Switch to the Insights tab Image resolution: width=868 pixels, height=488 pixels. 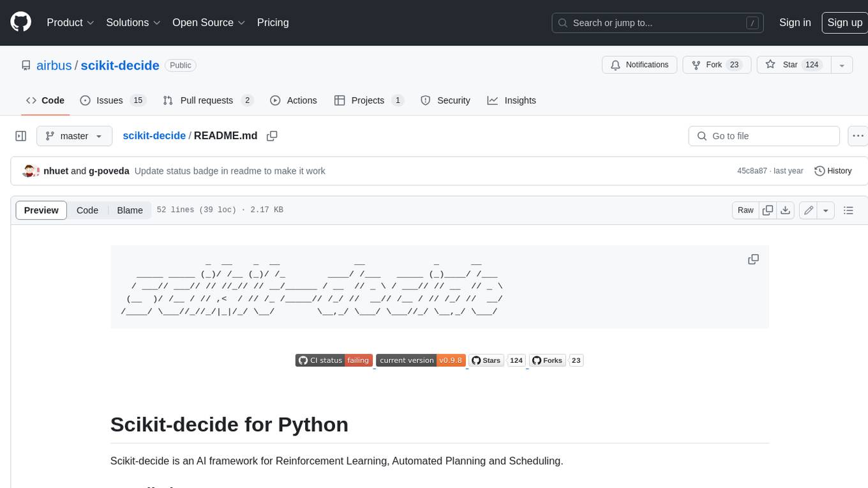tap(511, 100)
